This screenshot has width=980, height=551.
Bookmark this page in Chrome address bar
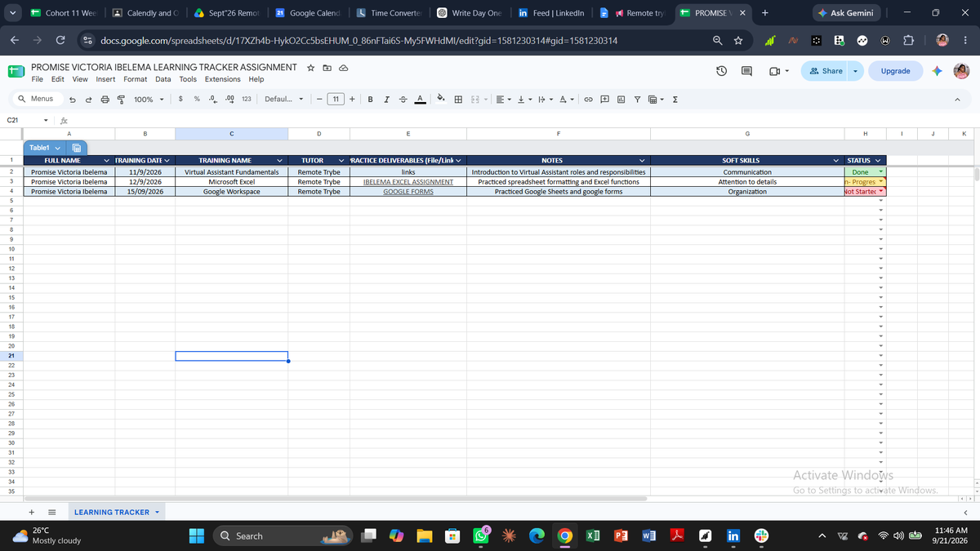click(737, 41)
